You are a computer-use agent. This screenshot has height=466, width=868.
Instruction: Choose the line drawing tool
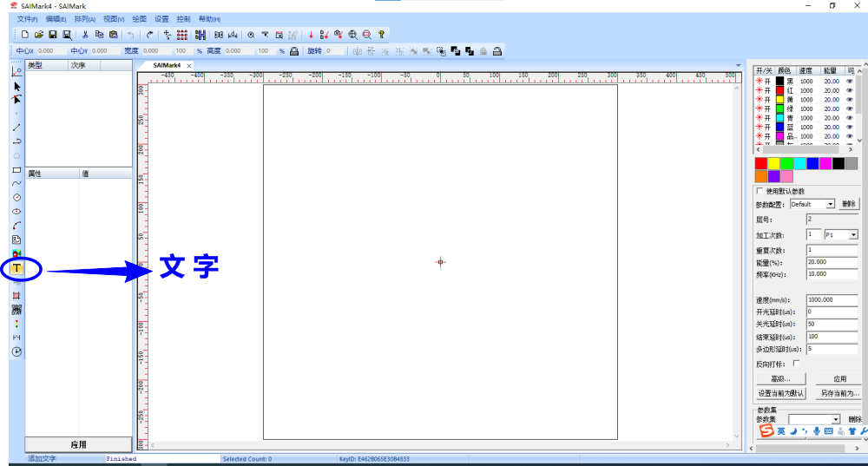click(16, 128)
